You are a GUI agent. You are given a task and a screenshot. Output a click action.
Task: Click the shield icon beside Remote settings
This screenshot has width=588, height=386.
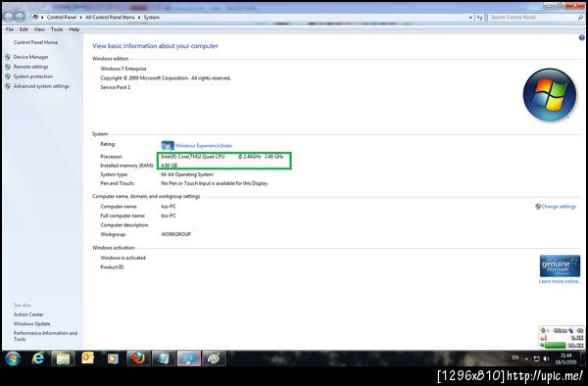(8, 67)
